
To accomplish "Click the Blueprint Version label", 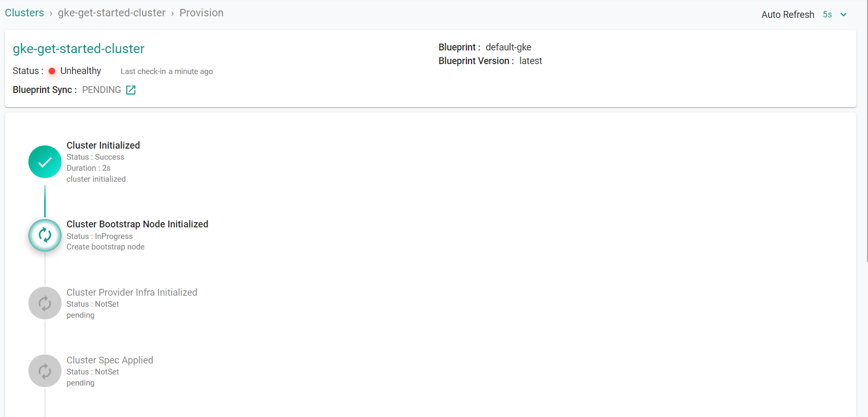I will click(476, 61).
